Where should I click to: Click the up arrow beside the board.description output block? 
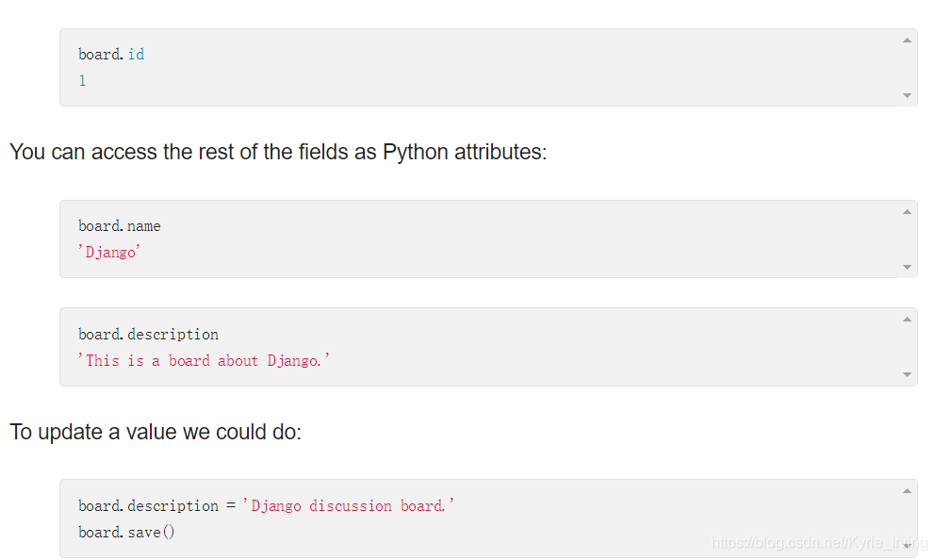[x=907, y=320]
